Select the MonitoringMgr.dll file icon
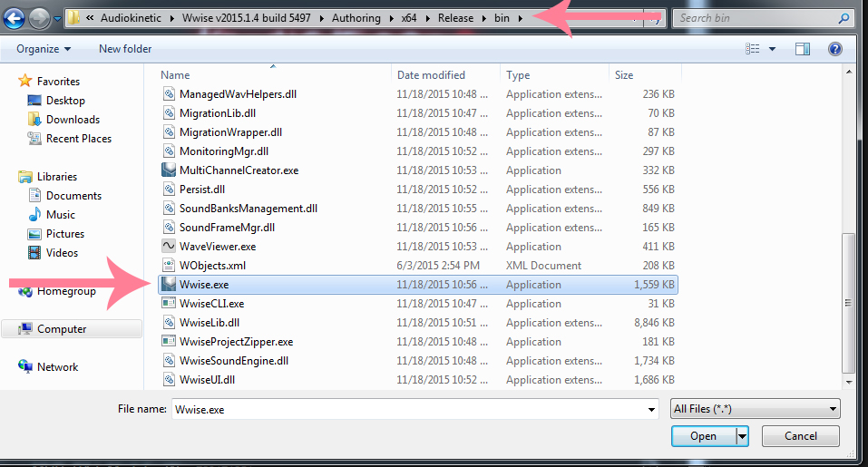Image resolution: width=868 pixels, height=467 pixels. tap(169, 151)
